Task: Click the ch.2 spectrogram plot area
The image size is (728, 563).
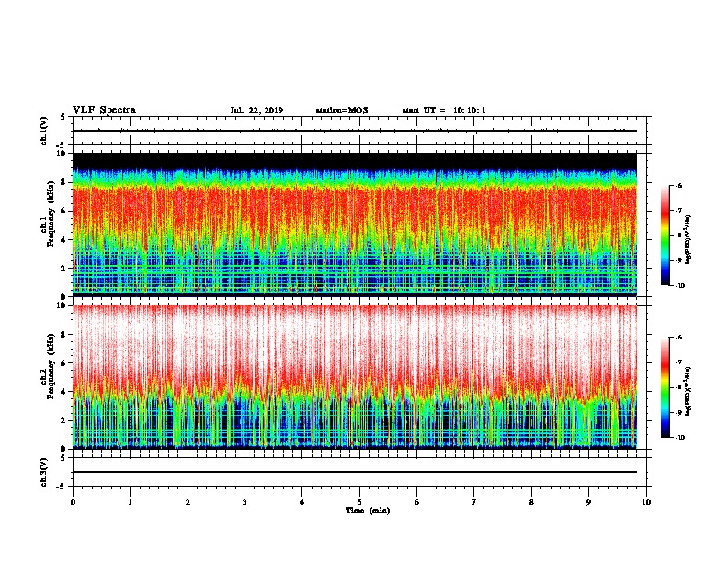Action: tap(355, 377)
